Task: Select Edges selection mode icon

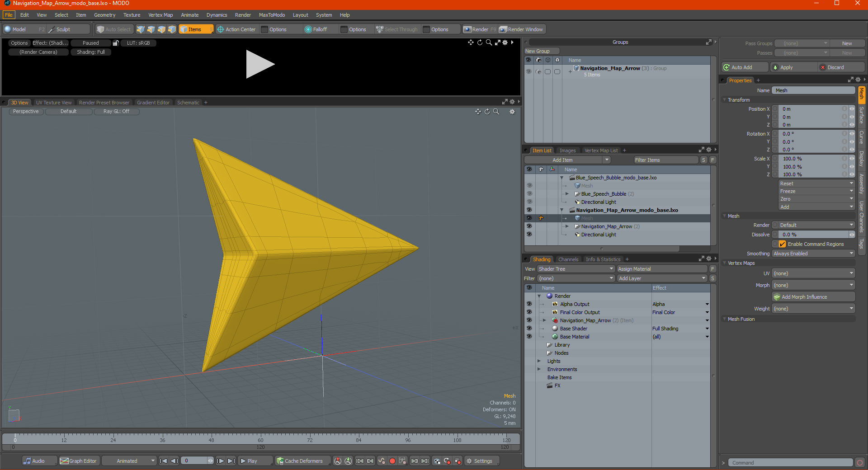Action: 151,29
